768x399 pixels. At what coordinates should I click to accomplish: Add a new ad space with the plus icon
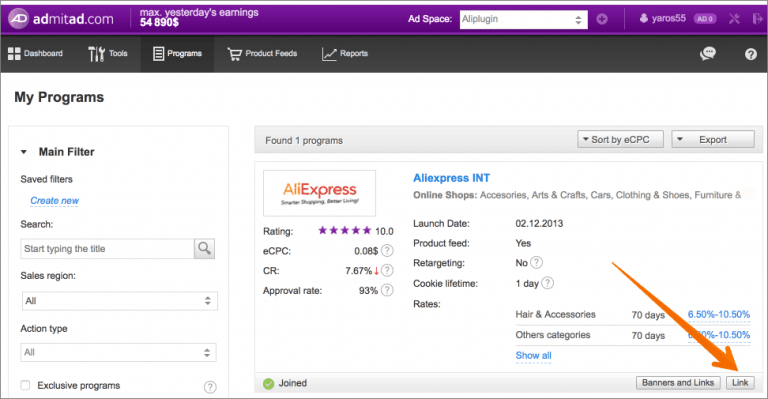click(x=602, y=19)
